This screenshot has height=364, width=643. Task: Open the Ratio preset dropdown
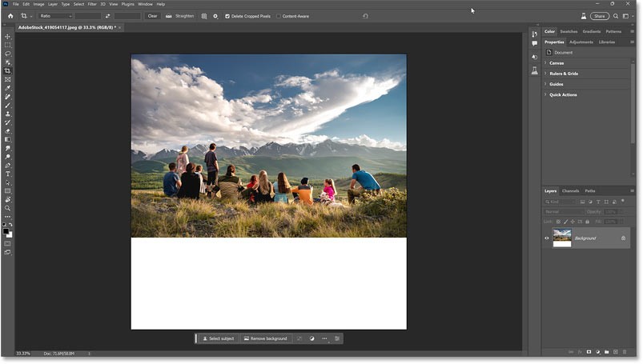pos(57,16)
